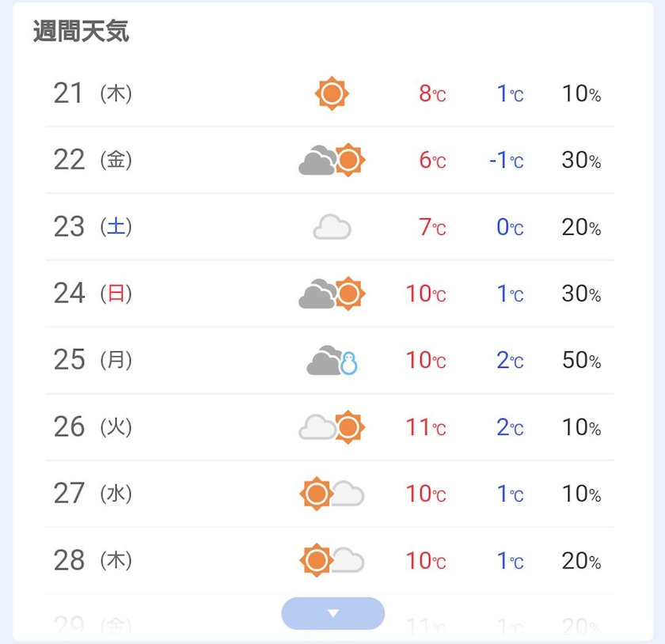
Task: Select the date 21 (木) row label
Action: pyautogui.click(x=92, y=94)
